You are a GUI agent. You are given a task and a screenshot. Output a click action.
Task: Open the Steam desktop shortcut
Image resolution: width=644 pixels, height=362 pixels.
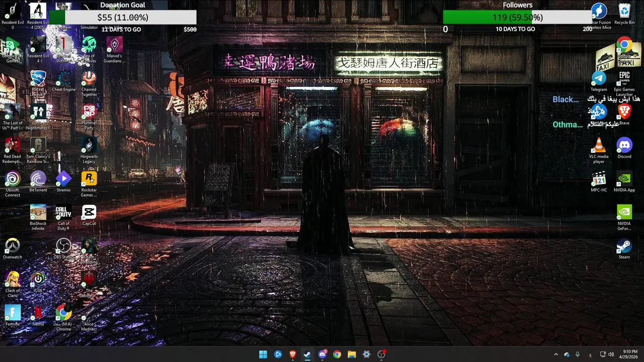point(624,249)
